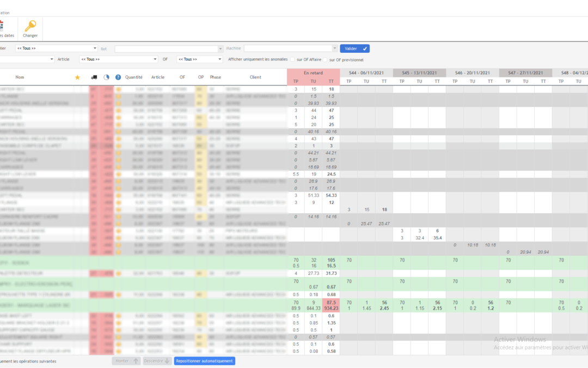Tick the 'sur OF previsionnel' checkbox
Screen dimensions: 588x368
325,60
